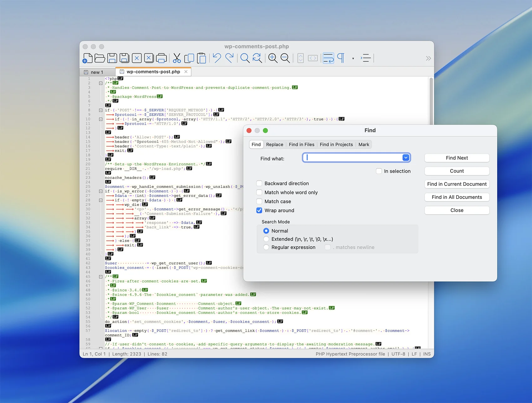Click the Cut scissors icon
This screenshot has width=532, height=403.
pyautogui.click(x=177, y=58)
